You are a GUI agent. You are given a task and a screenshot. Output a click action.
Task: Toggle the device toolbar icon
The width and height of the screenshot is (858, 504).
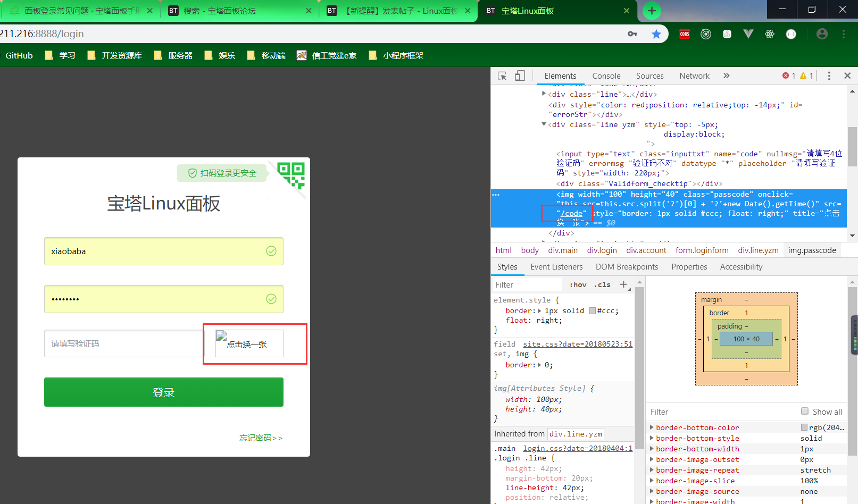(520, 76)
